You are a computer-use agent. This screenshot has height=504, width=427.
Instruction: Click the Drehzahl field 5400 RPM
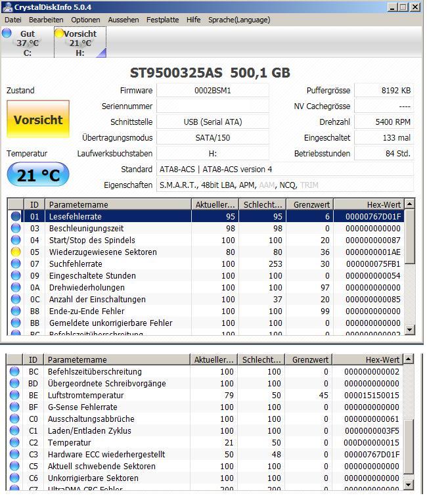coord(384,122)
